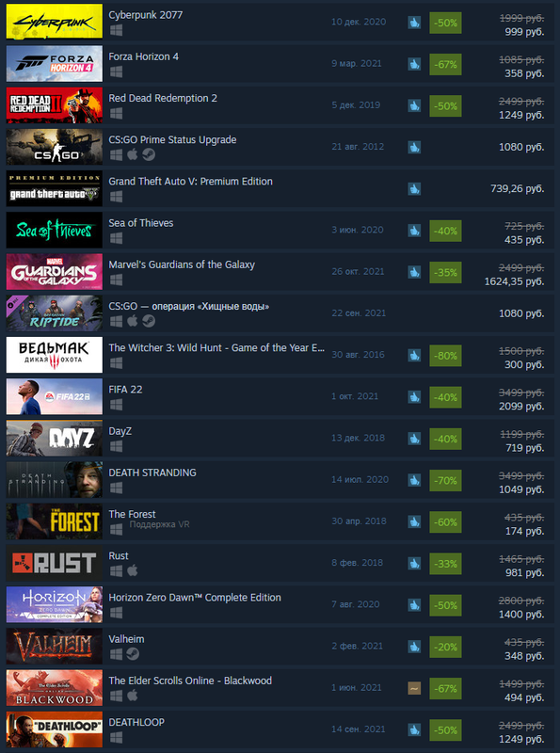This screenshot has width=560, height=753.
Task: Click the thumbs-up review icon for DEATH STRANDING
Action: coord(414,480)
